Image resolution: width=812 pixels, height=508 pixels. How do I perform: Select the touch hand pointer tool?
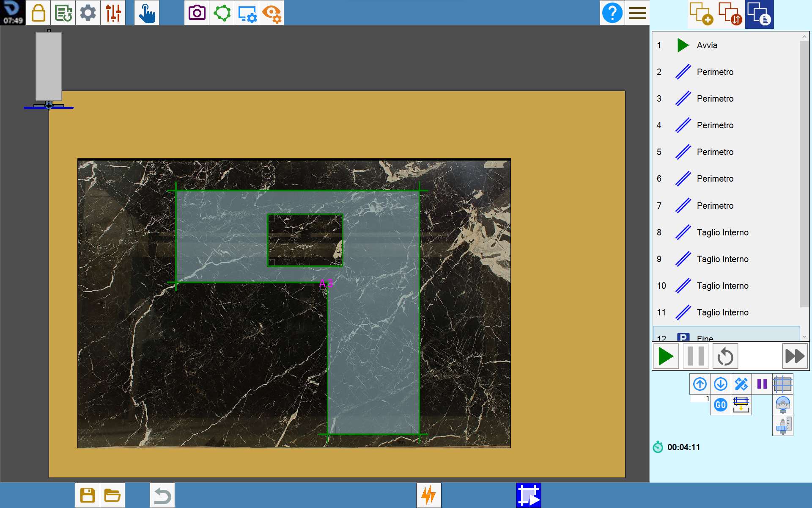pos(147,13)
